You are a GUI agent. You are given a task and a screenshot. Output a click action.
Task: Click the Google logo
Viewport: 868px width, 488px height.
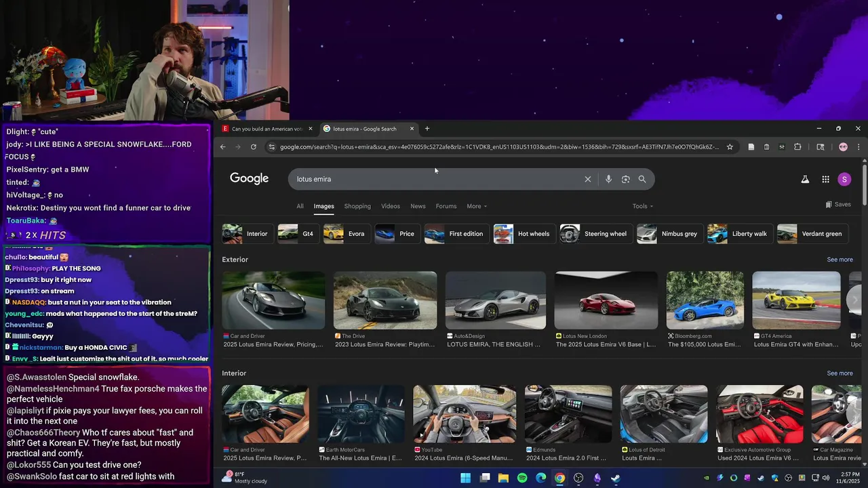(249, 178)
